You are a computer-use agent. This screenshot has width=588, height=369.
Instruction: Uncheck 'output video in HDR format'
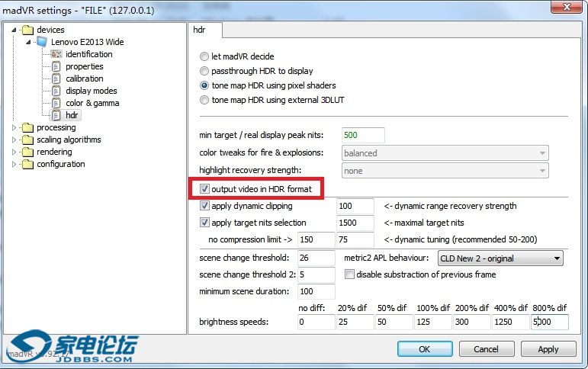click(x=204, y=188)
